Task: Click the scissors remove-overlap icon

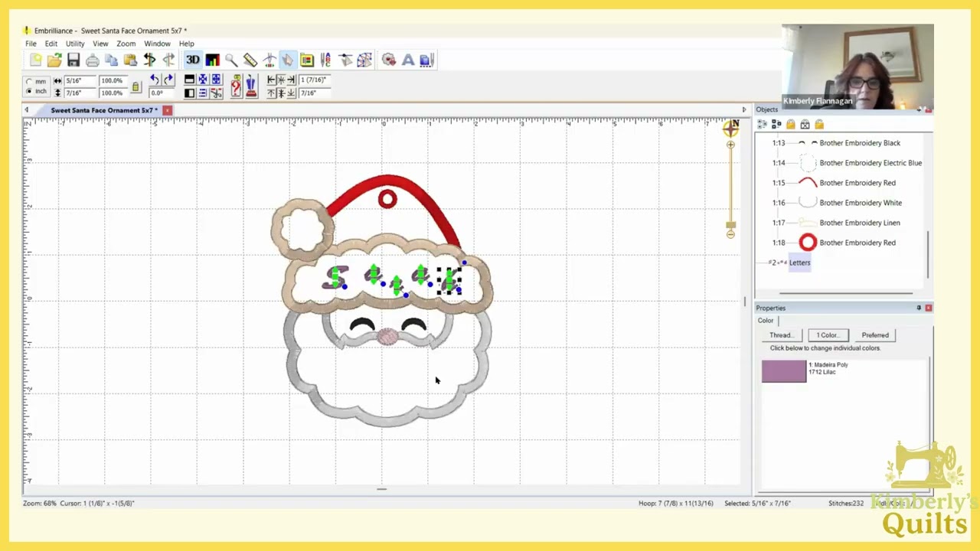Action: point(217,93)
